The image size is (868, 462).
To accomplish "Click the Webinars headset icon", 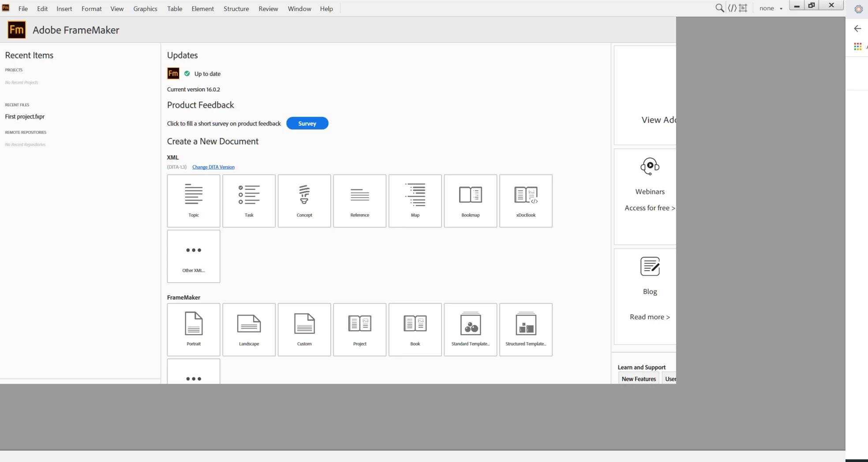I will coord(650,166).
